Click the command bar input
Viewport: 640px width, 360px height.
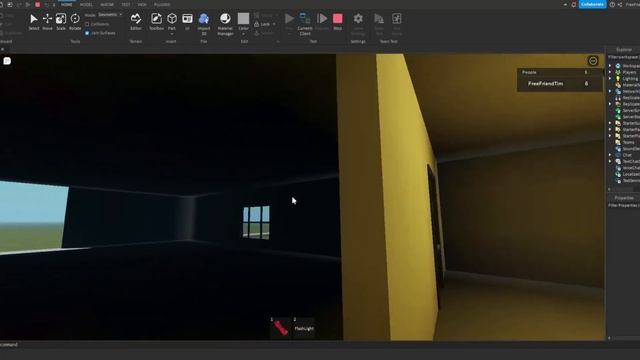302,344
